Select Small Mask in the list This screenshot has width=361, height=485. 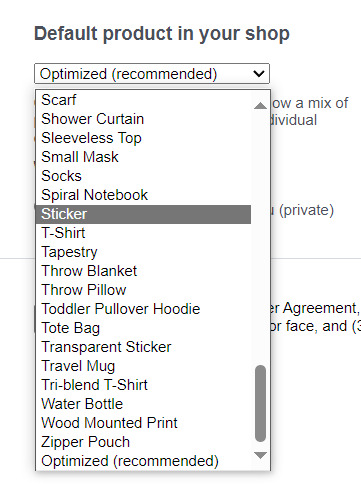coord(143,157)
